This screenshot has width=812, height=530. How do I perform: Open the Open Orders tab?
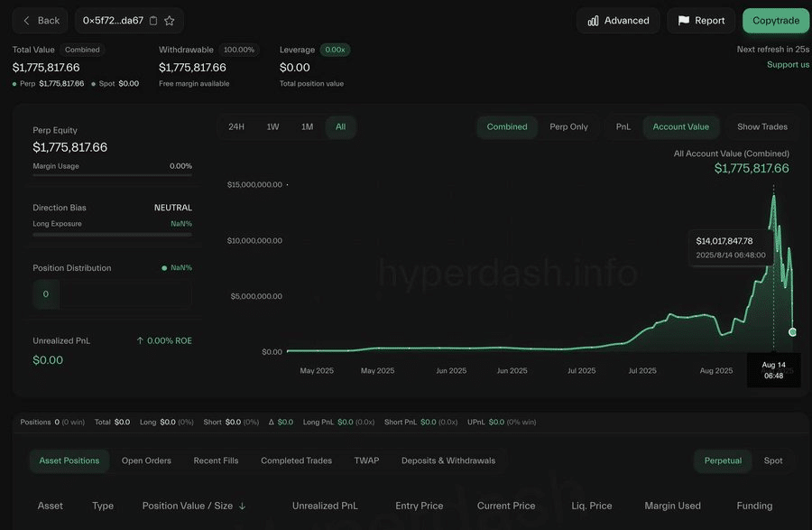(x=146, y=460)
